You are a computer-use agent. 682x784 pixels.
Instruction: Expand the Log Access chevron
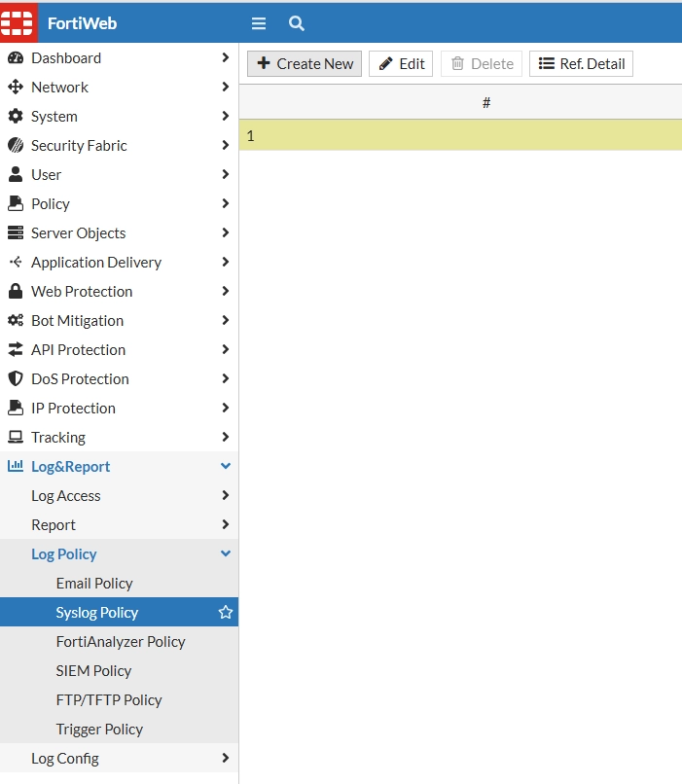[x=226, y=495]
